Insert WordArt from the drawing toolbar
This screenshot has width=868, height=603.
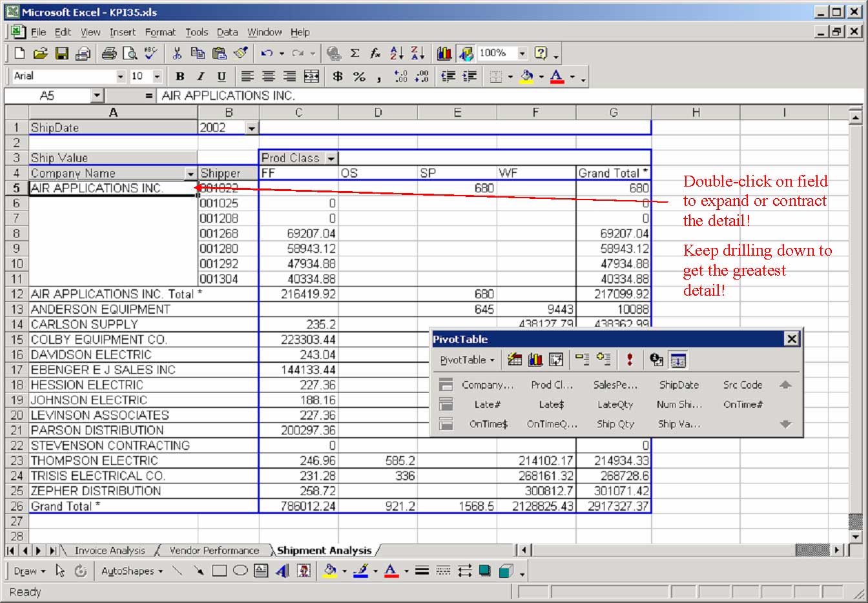[x=282, y=571]
